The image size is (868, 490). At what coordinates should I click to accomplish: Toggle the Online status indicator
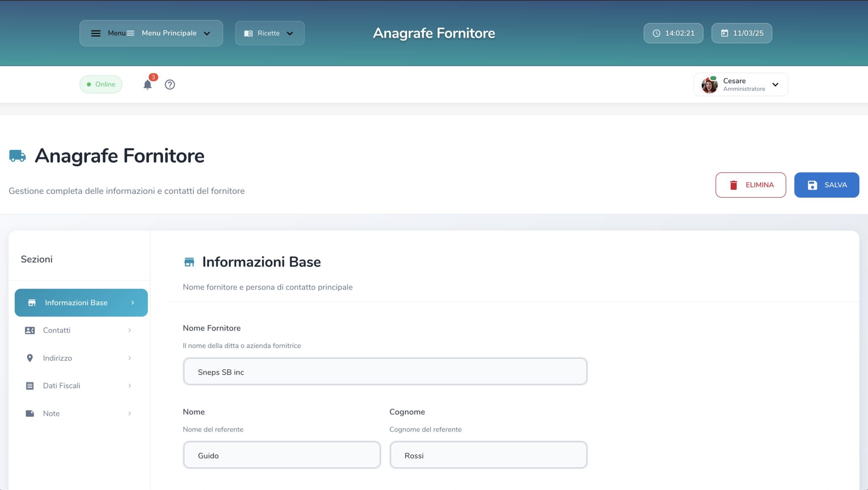pos(100,84)
